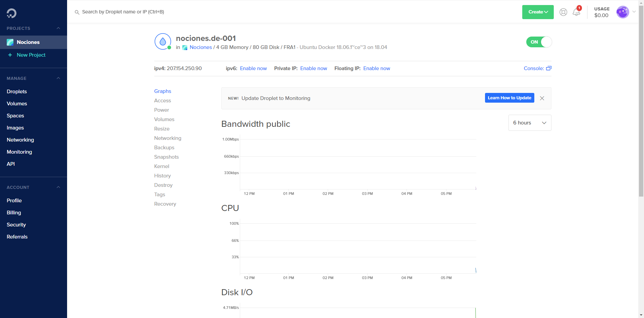Collapse the Projects sidebar section
This screenshot has width=644, height=318.
tap(58, 28)
